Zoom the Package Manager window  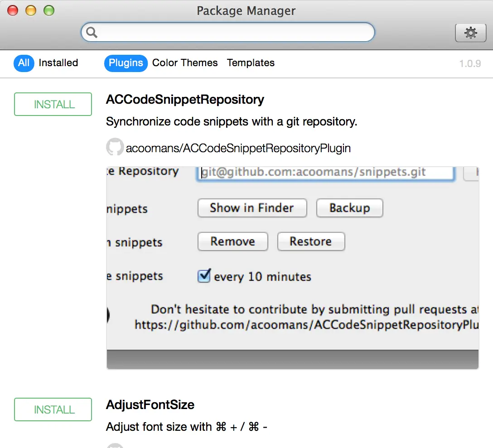(x=49, y=10)
